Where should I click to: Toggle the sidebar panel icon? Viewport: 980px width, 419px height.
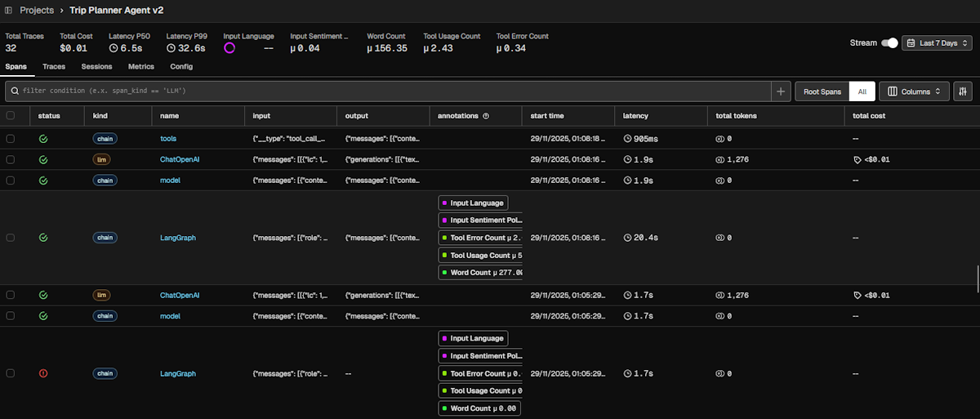coord(8,11)
